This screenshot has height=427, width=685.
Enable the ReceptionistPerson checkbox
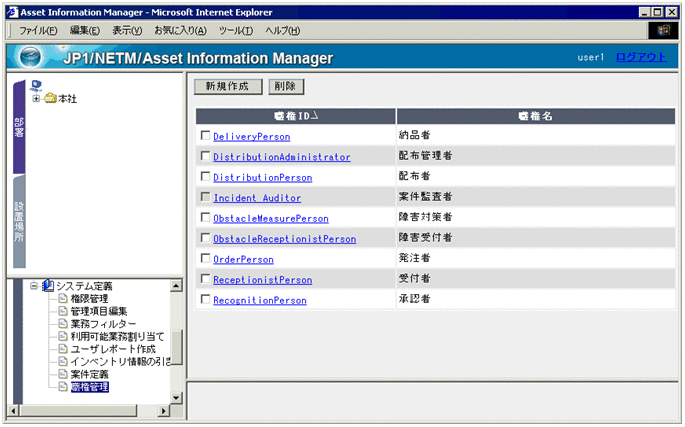pos(205,278)
